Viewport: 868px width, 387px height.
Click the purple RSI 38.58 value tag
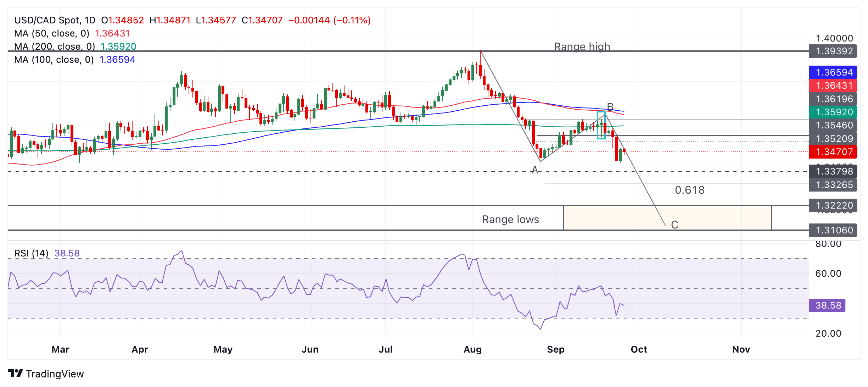pos(828,305)
